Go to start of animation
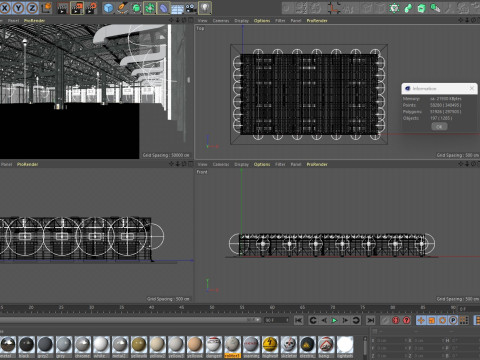The width and height of the screenshot is (480, 360). click(298, 320)
